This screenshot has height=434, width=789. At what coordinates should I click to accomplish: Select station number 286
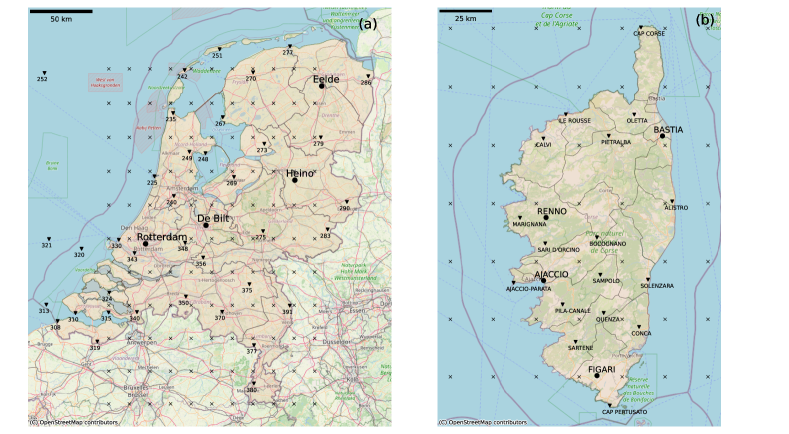[x=366, y=83]
